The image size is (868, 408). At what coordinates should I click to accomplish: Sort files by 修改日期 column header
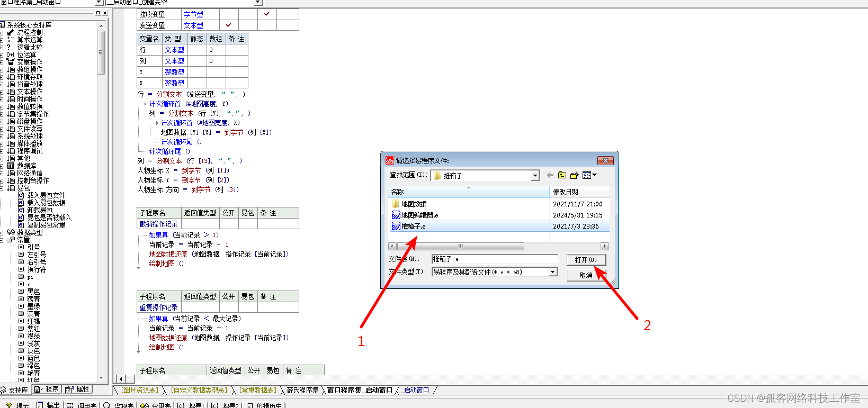[579, 192]
